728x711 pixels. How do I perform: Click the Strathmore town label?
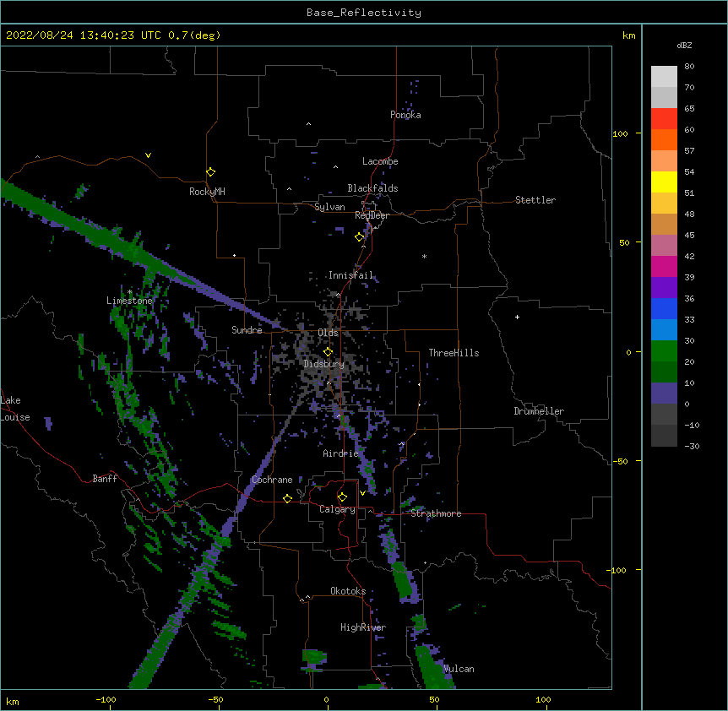point(436,513)
